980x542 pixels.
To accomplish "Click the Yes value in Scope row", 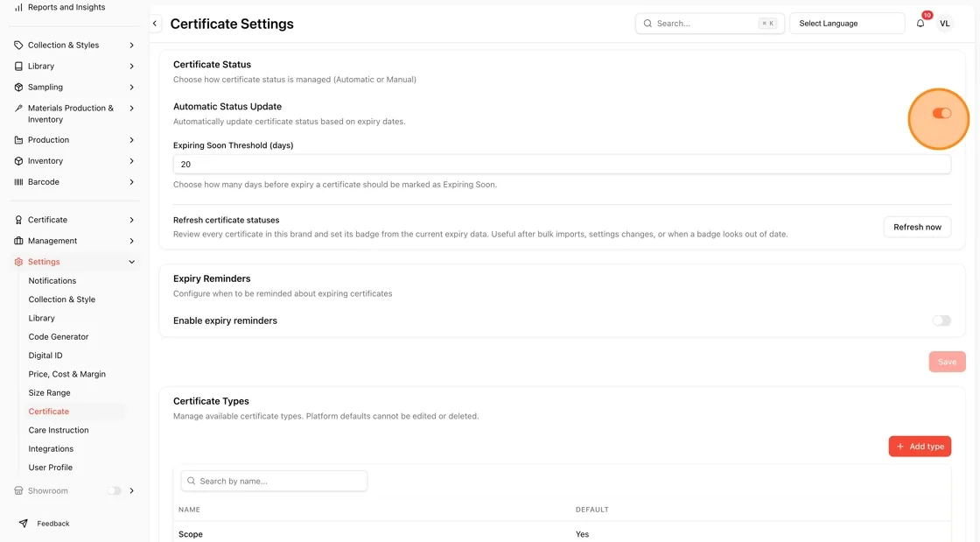I will click(x=582, y=534).
